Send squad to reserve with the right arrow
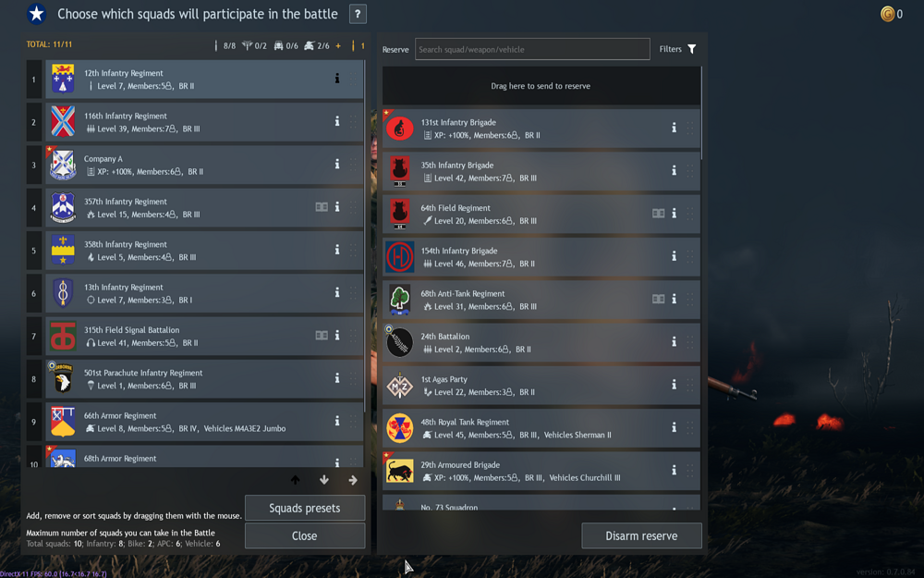Image resolution: width=924 pixels, height=578 pixels. point(353,480)
